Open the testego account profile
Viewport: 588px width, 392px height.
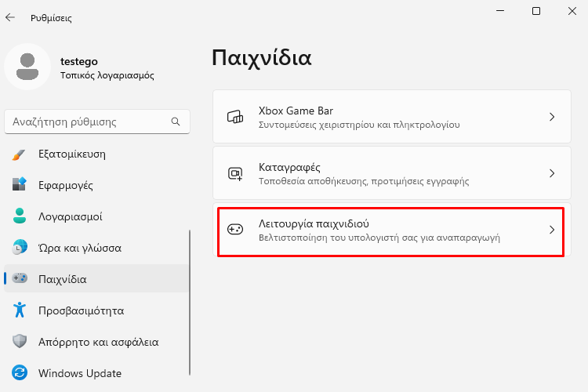78,67
